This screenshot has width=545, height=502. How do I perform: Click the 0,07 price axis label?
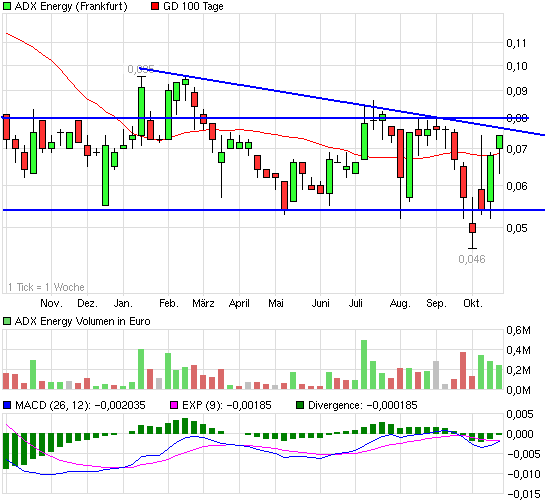(516, 149)
